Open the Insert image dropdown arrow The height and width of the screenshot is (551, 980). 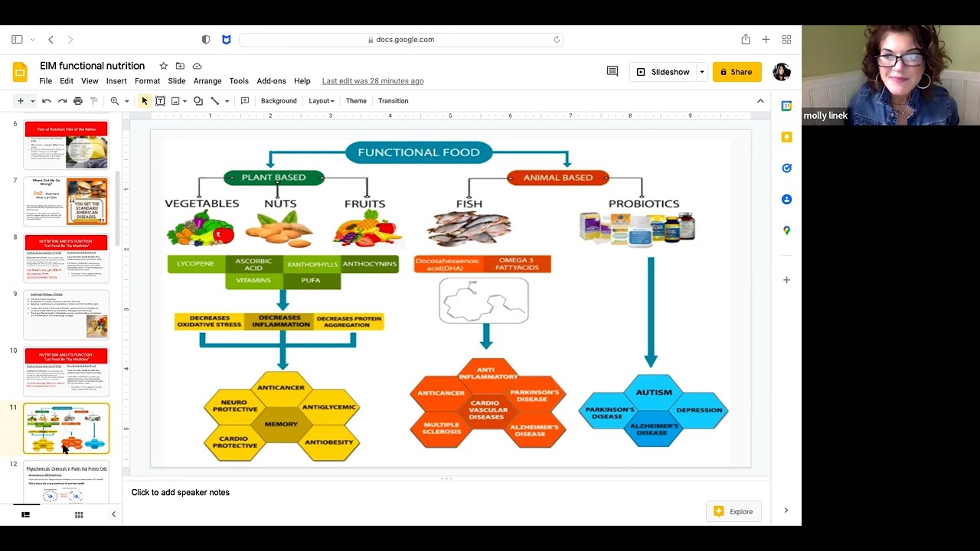[185, 101]
